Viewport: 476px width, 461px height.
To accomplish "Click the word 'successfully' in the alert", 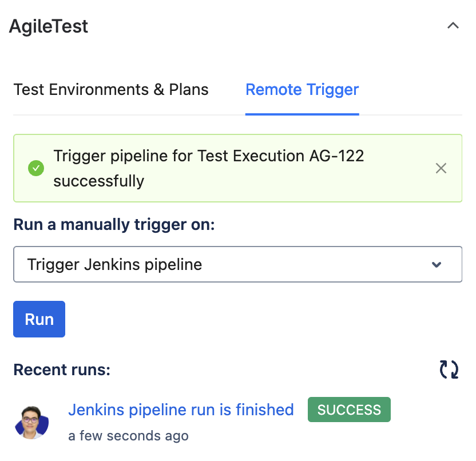I will point(99,181).
